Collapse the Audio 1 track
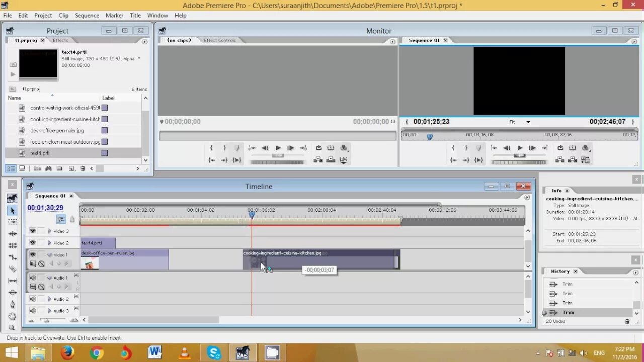Screen dimensions: 644x362 pos(49,278)
